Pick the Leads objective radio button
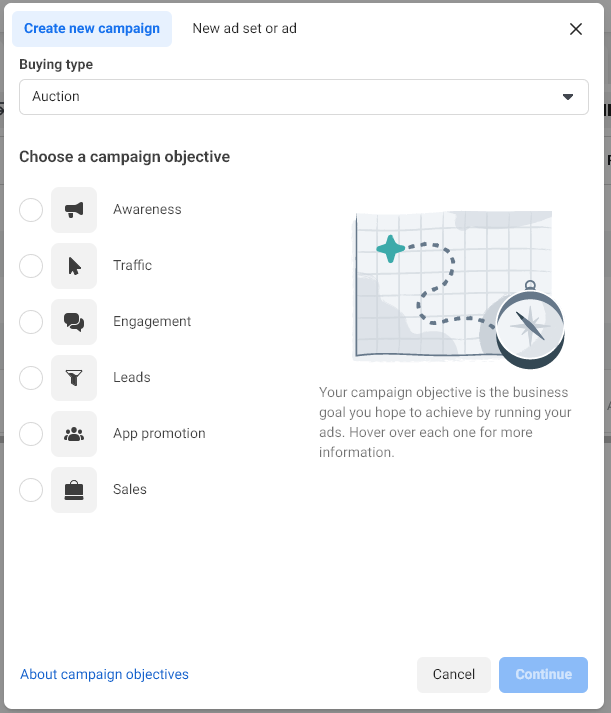Viewport: 611px width, 713px height. click(x=31, y=378)
